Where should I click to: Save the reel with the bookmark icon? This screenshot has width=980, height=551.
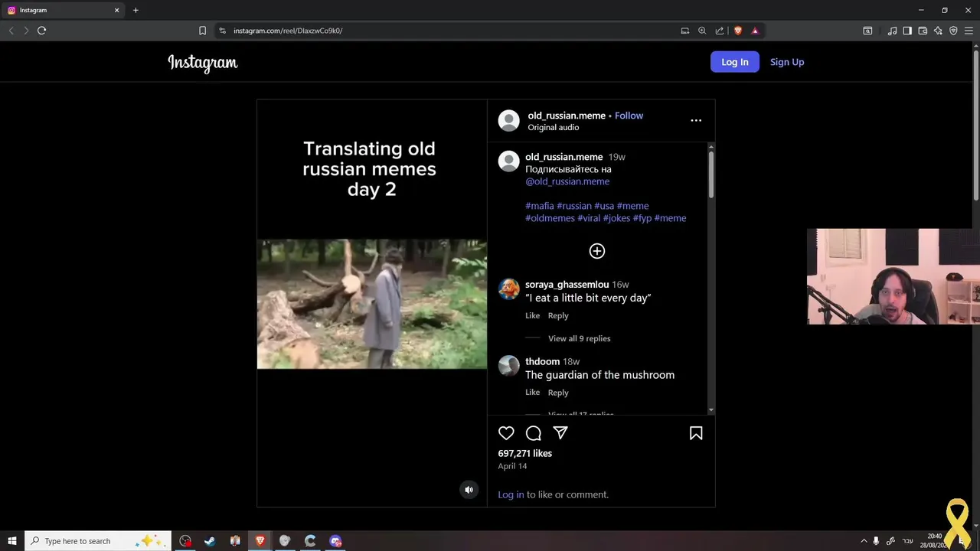[696, 433]
